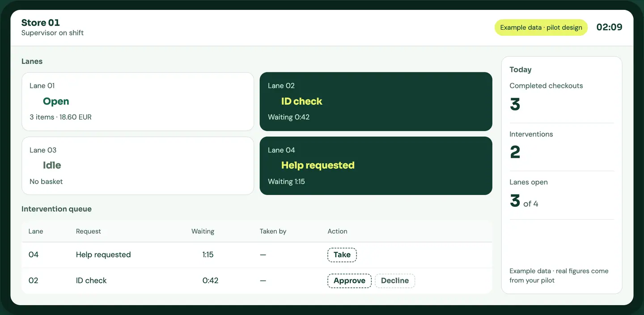This screenshot has height=315, width=644.
Task: Click 'Help requested' in the queue table
Action: 103,255
